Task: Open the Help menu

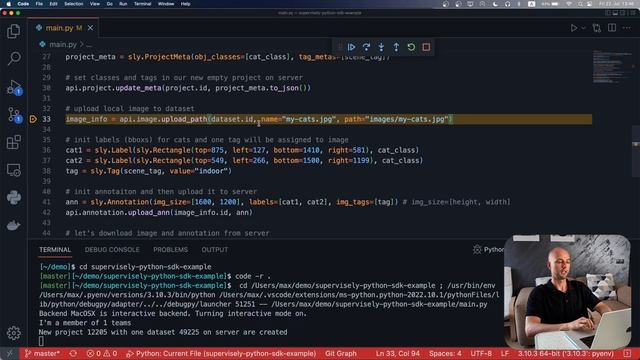Action: (x=185, y=4)
